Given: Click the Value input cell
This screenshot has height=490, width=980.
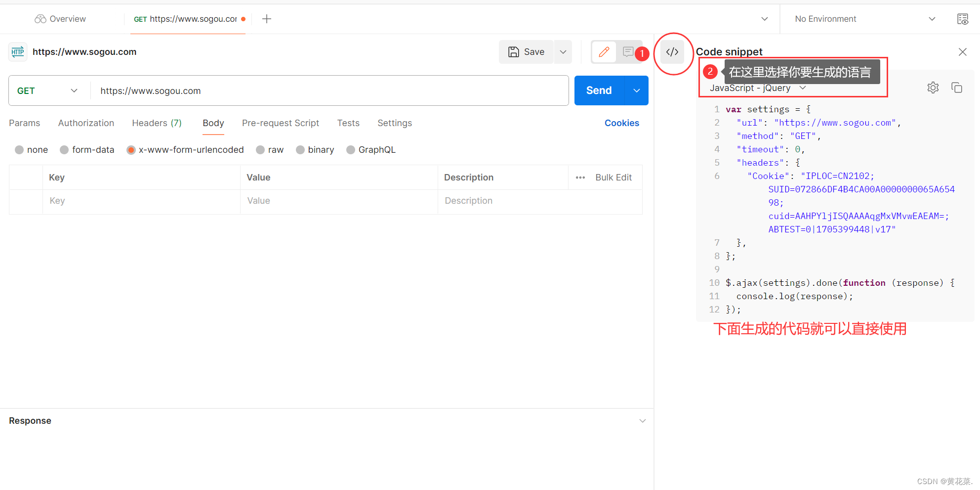Looking at the screenshot, I should [x=339, y=201].
